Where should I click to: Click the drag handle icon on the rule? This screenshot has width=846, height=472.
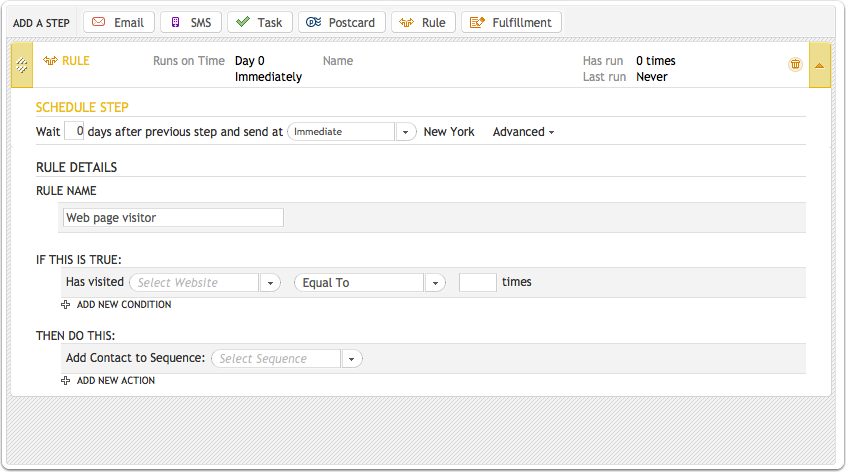coord(22,65)
